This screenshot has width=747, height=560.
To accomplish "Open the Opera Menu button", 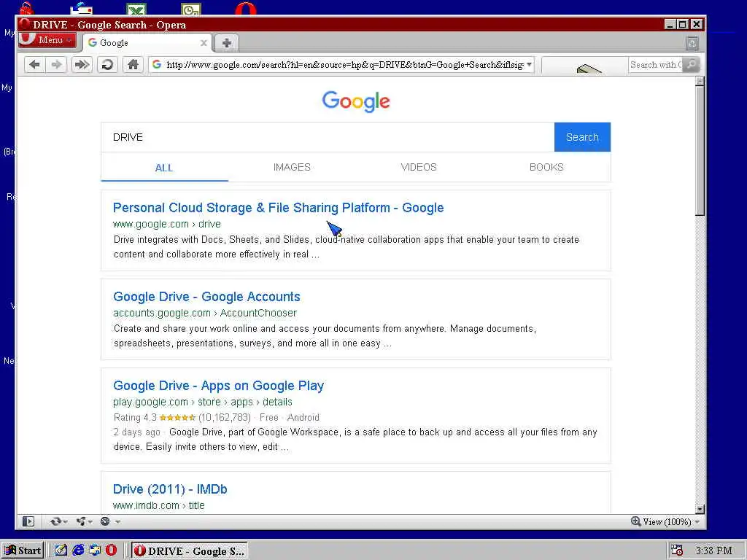I will [x=47, y=40].
